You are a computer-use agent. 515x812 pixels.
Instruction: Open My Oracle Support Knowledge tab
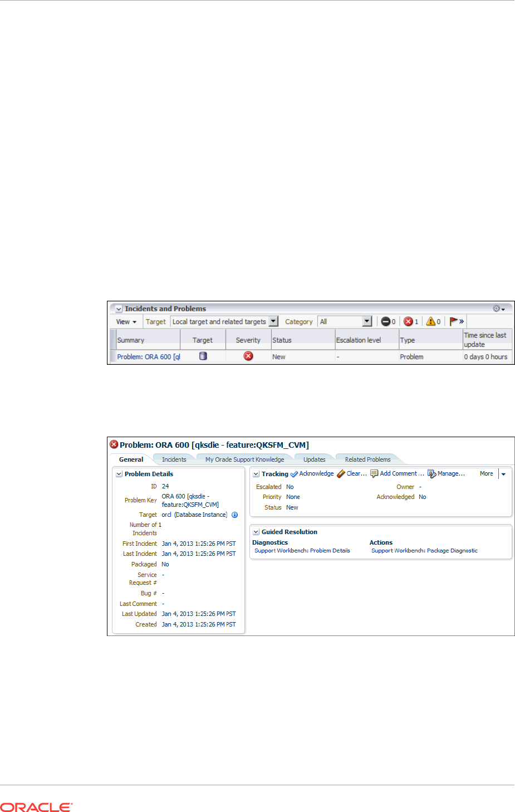tap(244, 459)
